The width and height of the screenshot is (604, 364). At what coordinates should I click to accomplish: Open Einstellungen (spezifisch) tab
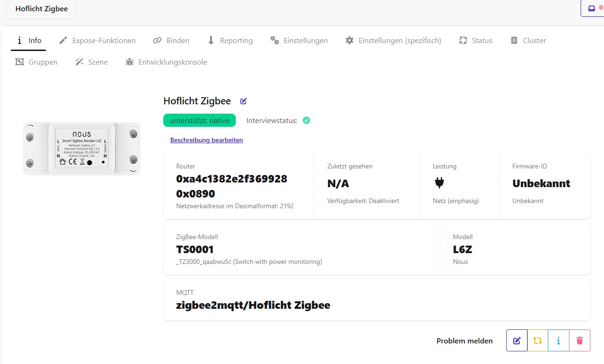[393, 41]
